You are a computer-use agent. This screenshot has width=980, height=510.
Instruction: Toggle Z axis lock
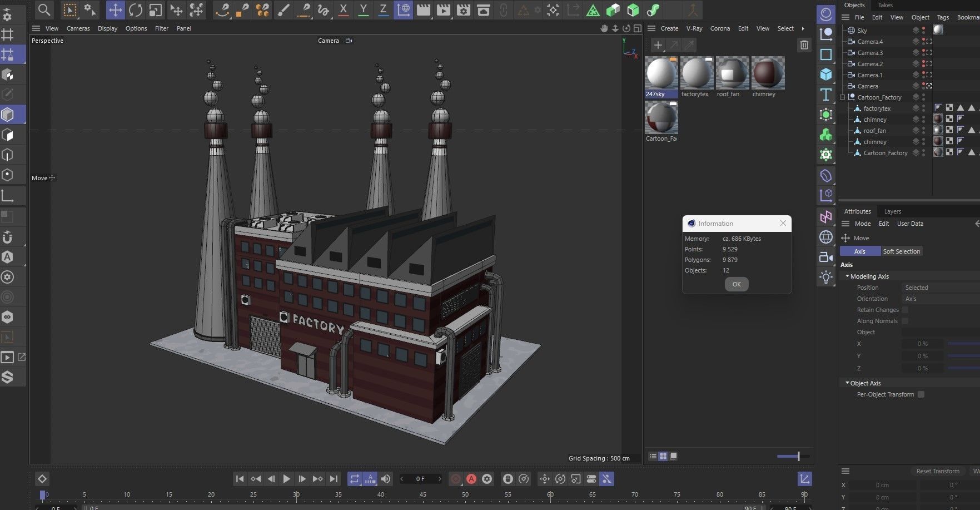click(x=383, y=10)
